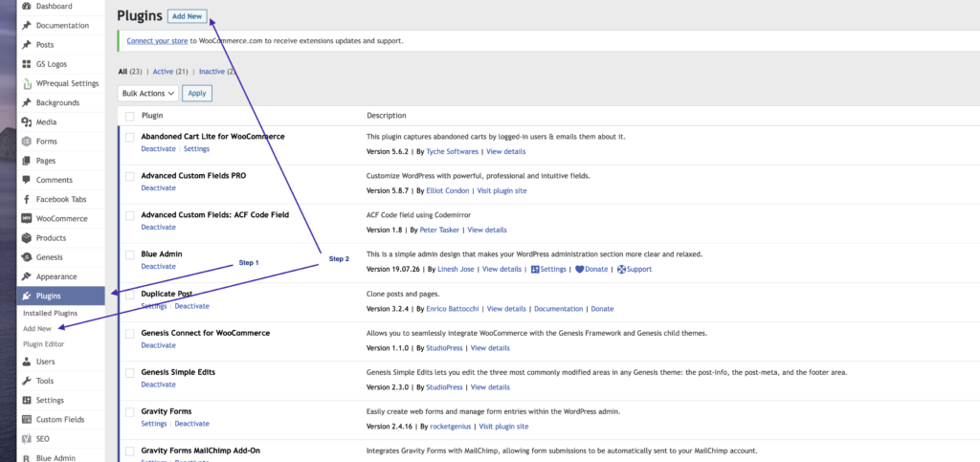
Task: Click the Forms icon in sidebar
Action: click(26, 142)
